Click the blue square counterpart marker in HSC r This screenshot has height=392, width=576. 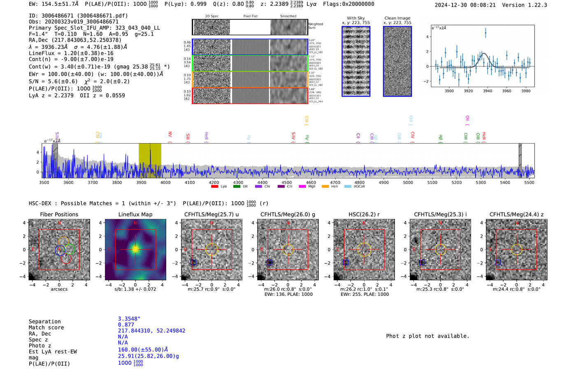[x=346, y=262]
